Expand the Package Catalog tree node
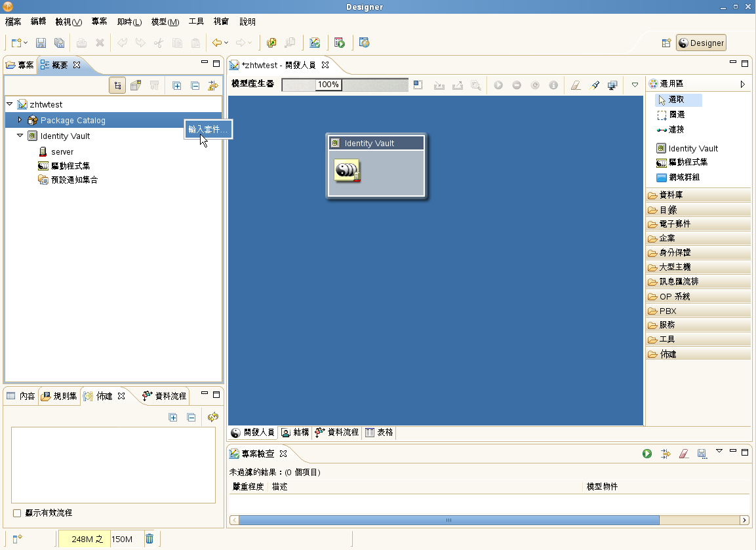Image resolution: width=756 pixels, height=550 pixels. [20, 119]
